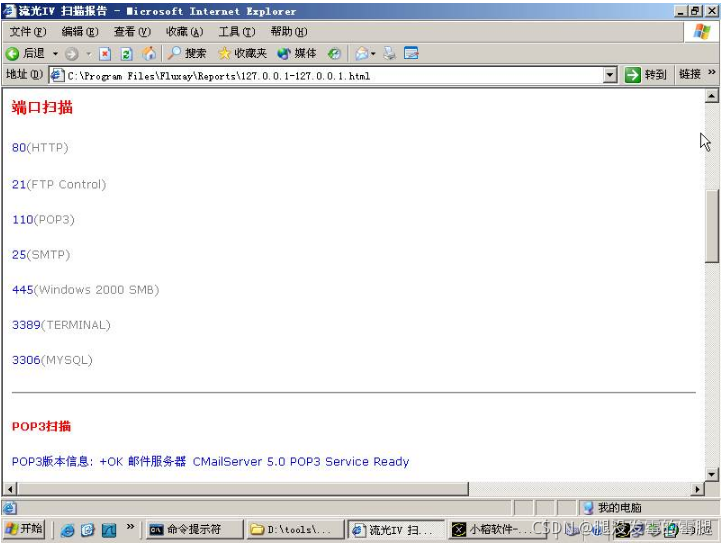Click the Refresh page icon

(x=126, y=54)
